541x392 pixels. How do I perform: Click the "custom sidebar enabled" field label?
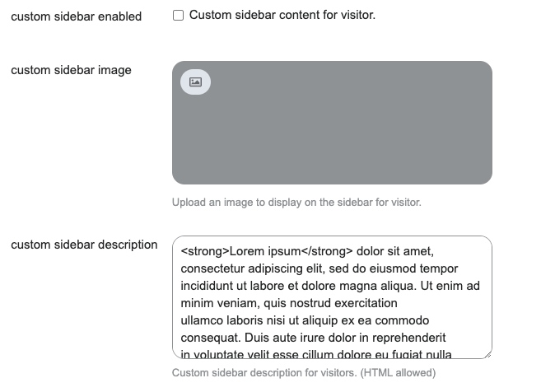click(76, 16)
